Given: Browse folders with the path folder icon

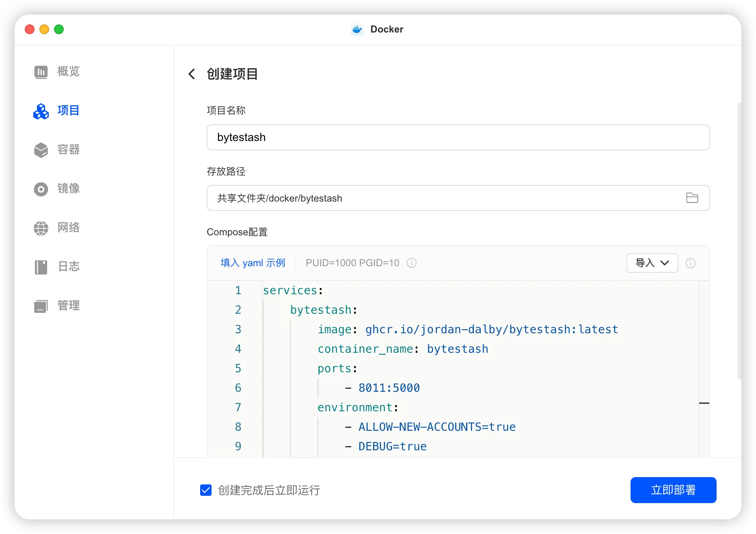Looking at the screenshot, I should 692,198.
